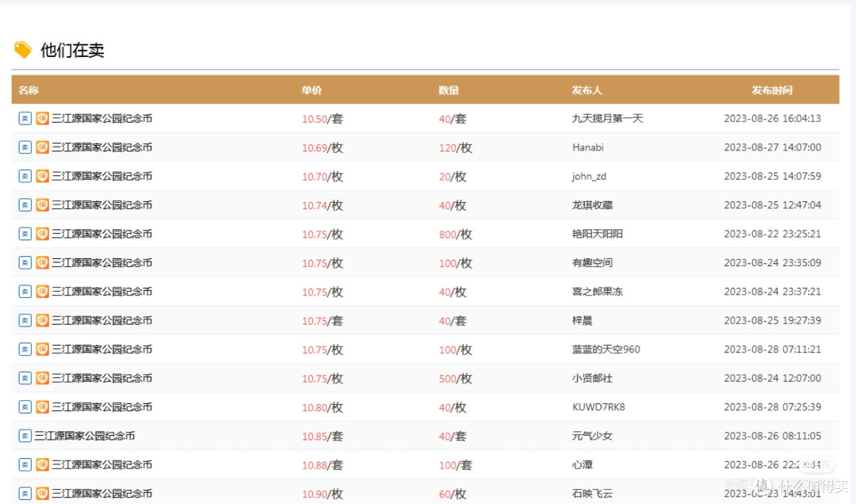Click the orange 保 badge in 龙琪收藏's row
The width and height of the screenshot is (856, 504).
click(x=43, y=205)
